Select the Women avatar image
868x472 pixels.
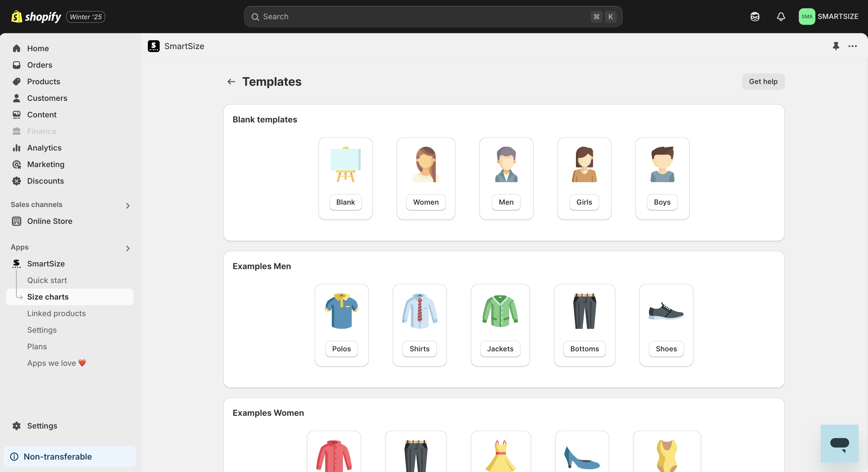pos(426,164)
